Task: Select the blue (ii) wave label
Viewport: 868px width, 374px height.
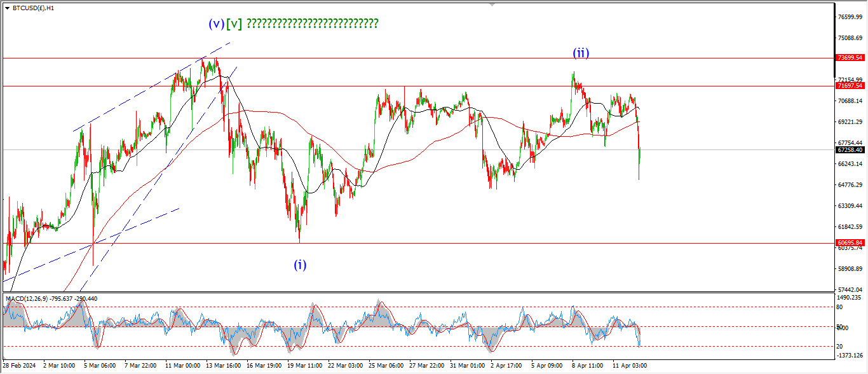Action: point(581,53)
